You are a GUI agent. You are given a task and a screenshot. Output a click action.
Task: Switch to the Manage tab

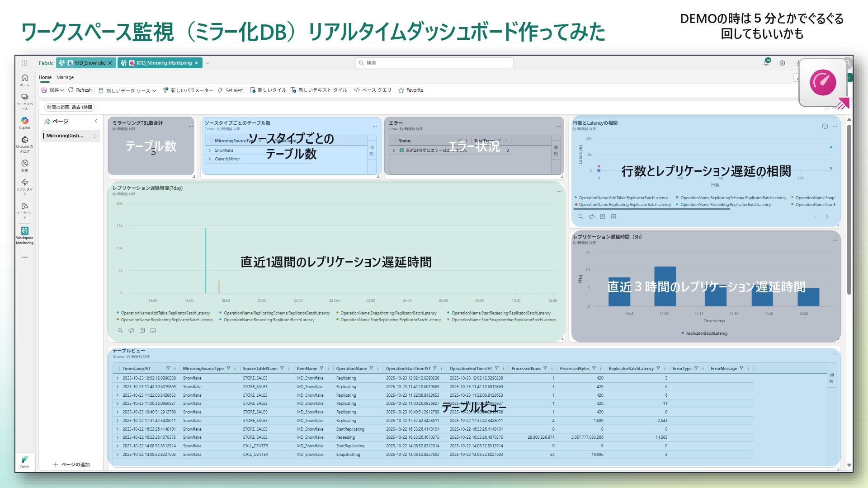tap(65, 77)
